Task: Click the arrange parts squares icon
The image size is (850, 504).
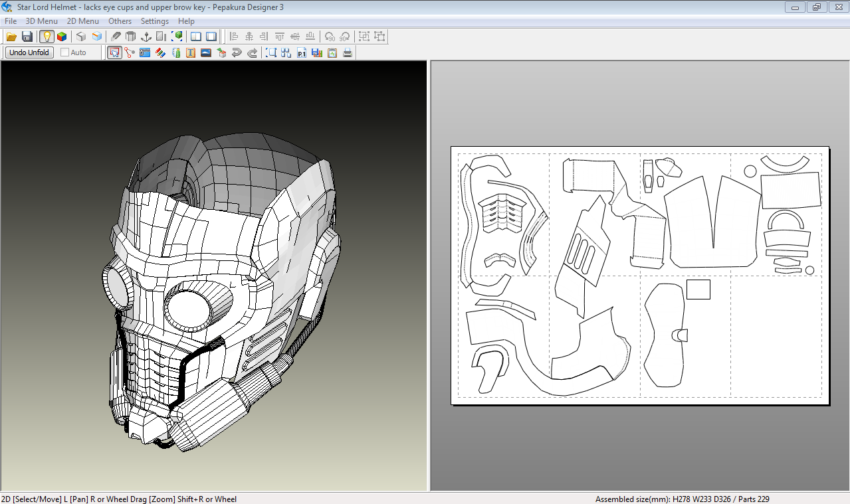Action: [x=286, y=52]
